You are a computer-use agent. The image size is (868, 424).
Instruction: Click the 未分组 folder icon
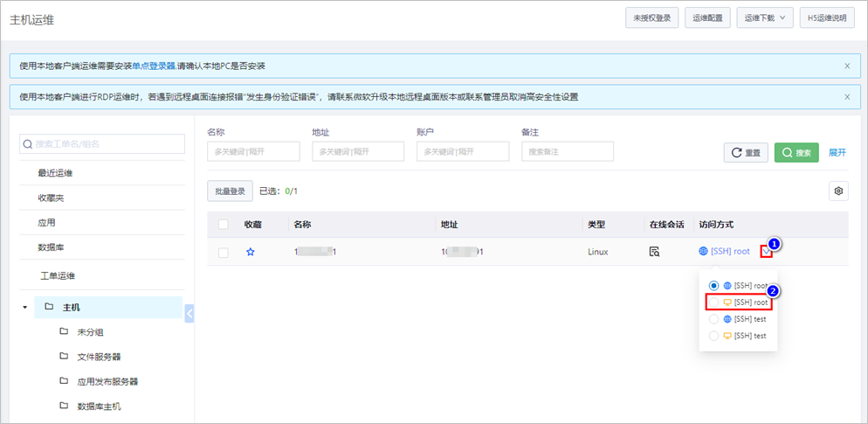click(x=64, y=332)
